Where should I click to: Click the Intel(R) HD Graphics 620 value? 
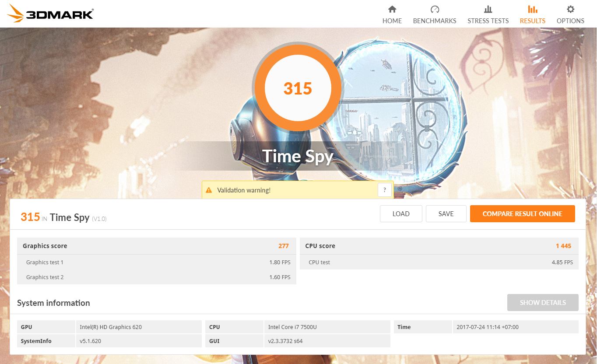[111, 327]
